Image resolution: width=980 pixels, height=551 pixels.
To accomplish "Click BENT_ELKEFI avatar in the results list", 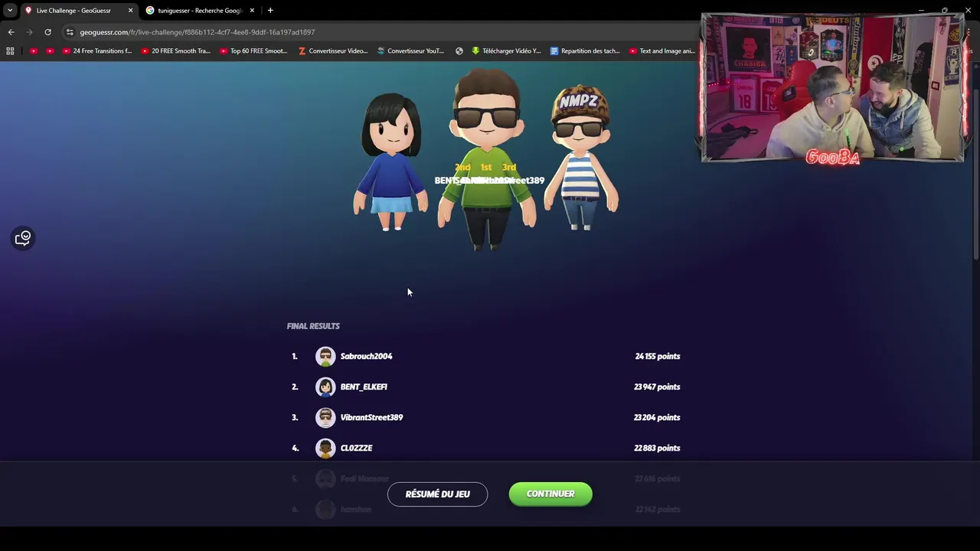I will pos(325,386).
